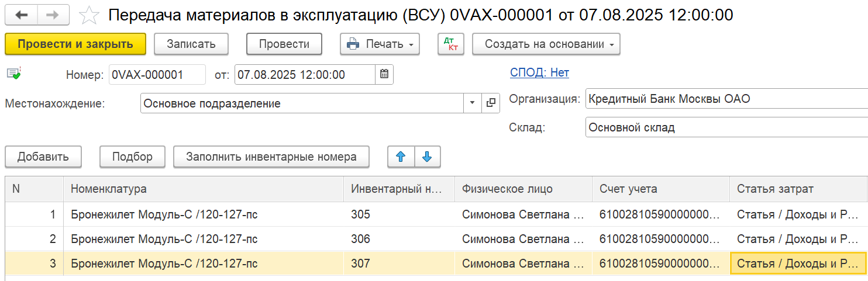Viewport: 868px width, 281px height.
Task: Open calendar picker for document date
Action: (x=384, y=75)
